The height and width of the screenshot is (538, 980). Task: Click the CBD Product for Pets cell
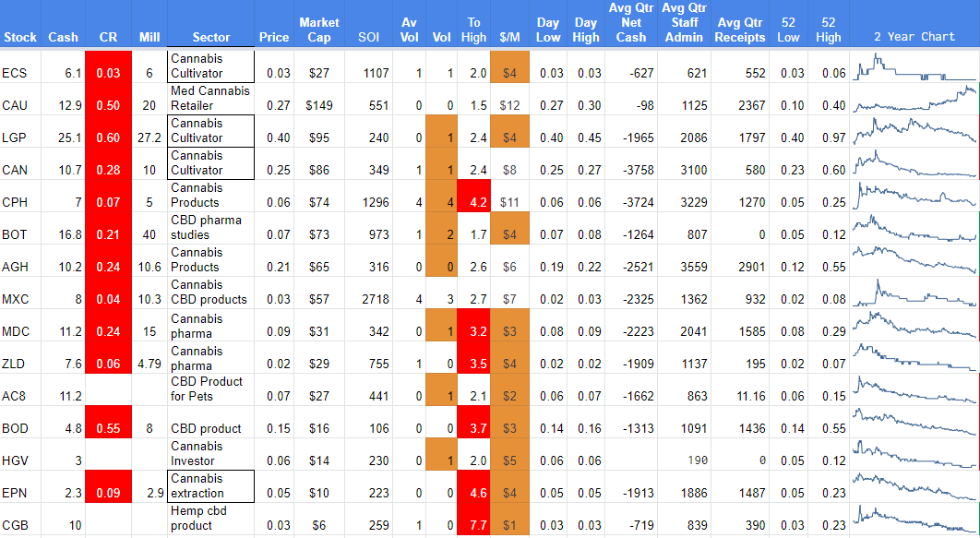211,389
